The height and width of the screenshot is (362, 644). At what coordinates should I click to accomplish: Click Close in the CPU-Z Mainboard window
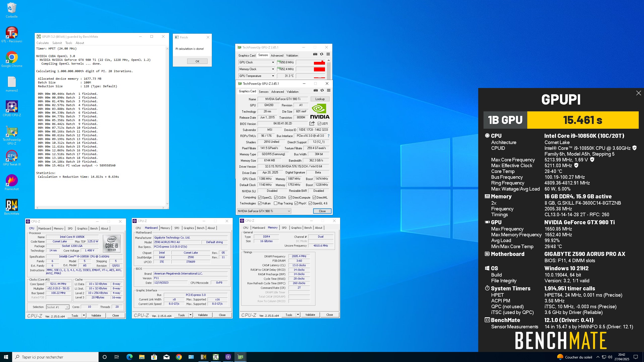(222, 315)
